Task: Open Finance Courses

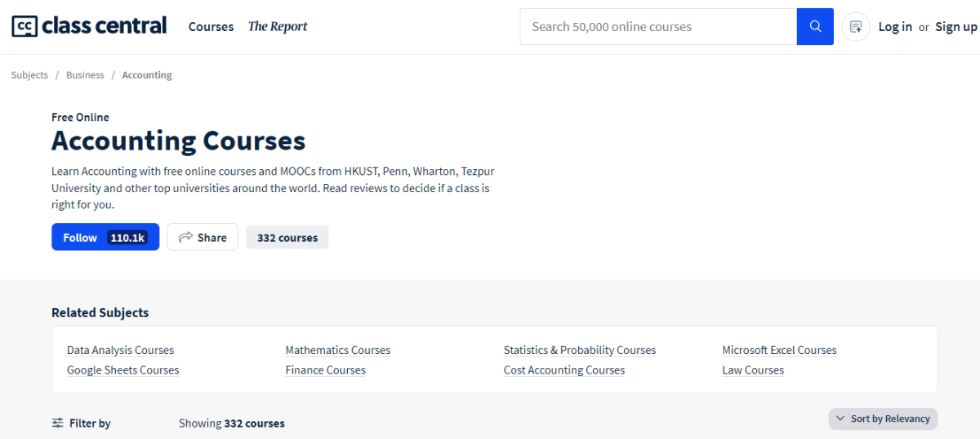Action: [x=325, y=370]
